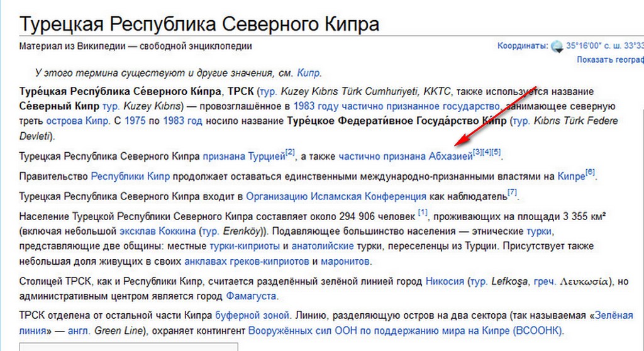Click the bold term Северный Кипр
The image size is (644, 351).
[x=59, y=106]
